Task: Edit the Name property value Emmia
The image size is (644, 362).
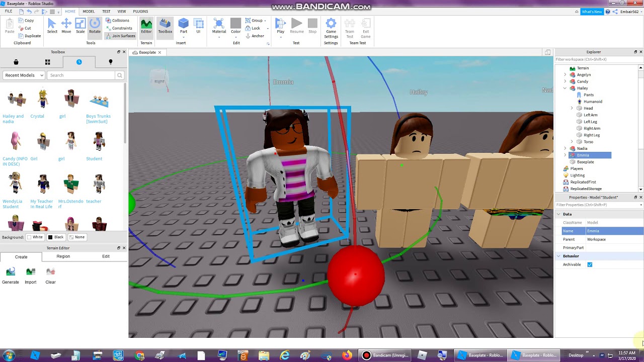Action: pyautogui.click(x=614, y=231)
